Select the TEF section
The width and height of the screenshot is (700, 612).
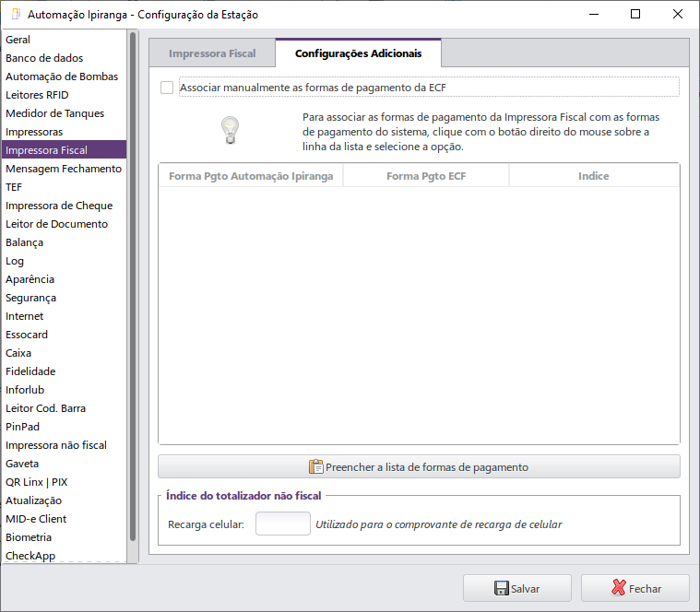64,187
